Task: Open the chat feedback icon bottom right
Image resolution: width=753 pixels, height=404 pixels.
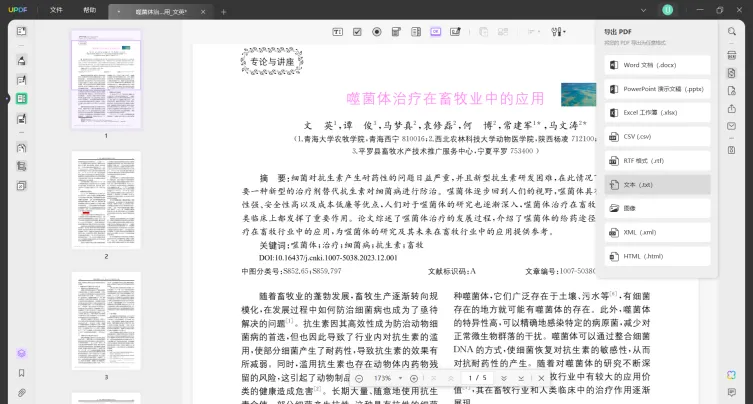Action: 731,392
